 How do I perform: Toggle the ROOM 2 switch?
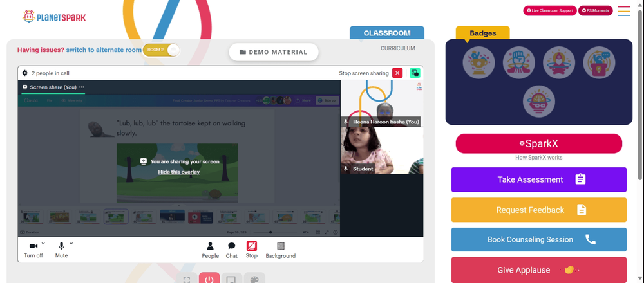161,50
